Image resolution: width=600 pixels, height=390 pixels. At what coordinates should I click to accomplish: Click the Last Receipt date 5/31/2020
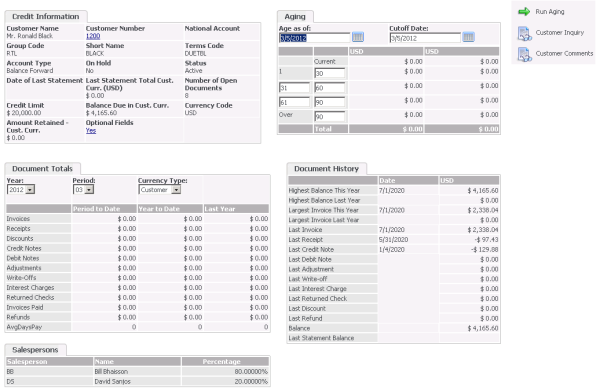point(393,240)
